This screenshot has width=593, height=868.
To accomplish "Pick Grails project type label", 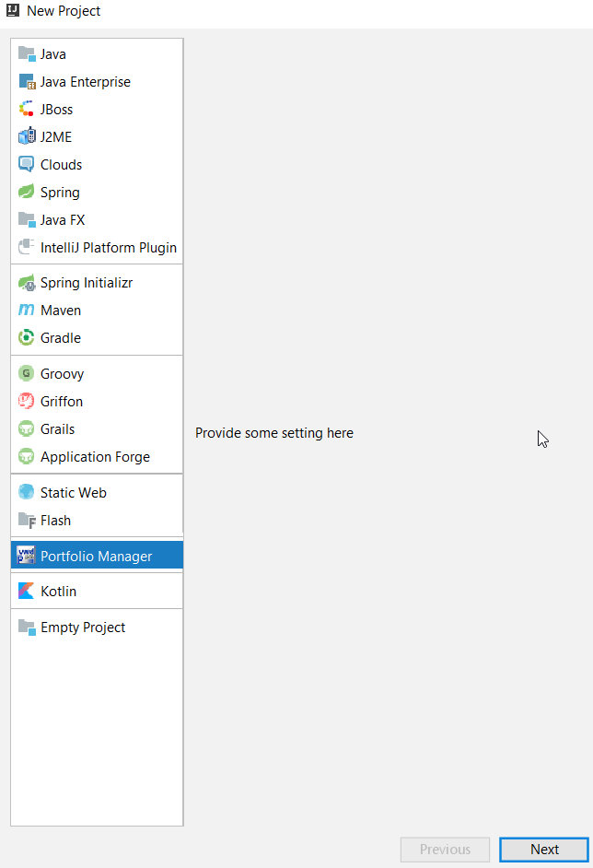I will (x=57, y=429).
